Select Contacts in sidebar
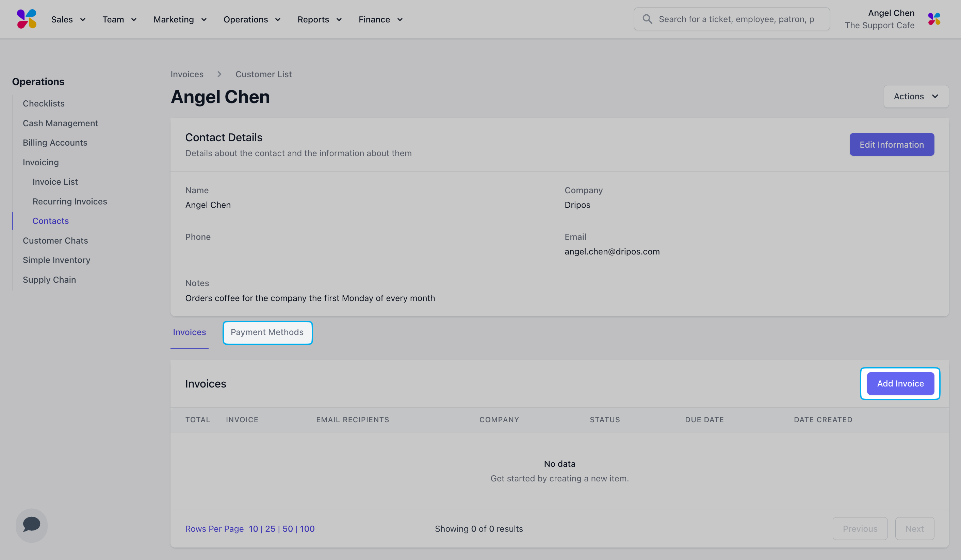This screenshot has width=961, height=560. pyautogui.click(x=51, y=221)
